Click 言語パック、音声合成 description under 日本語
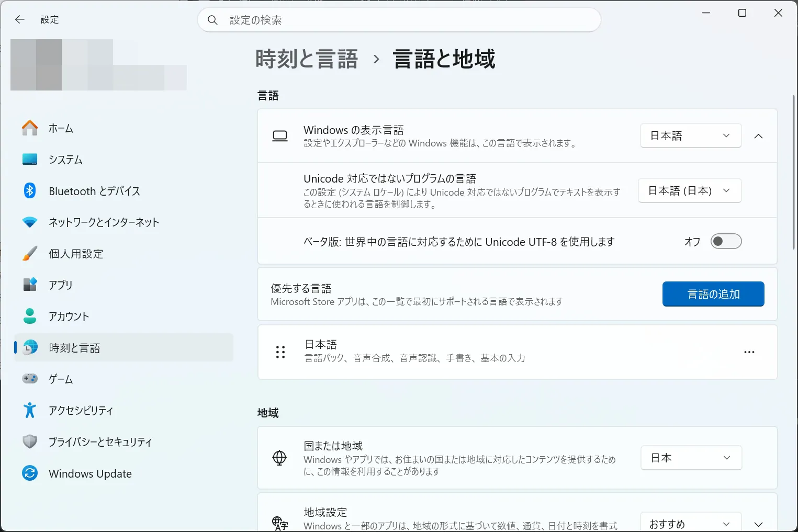 (415, 358)
